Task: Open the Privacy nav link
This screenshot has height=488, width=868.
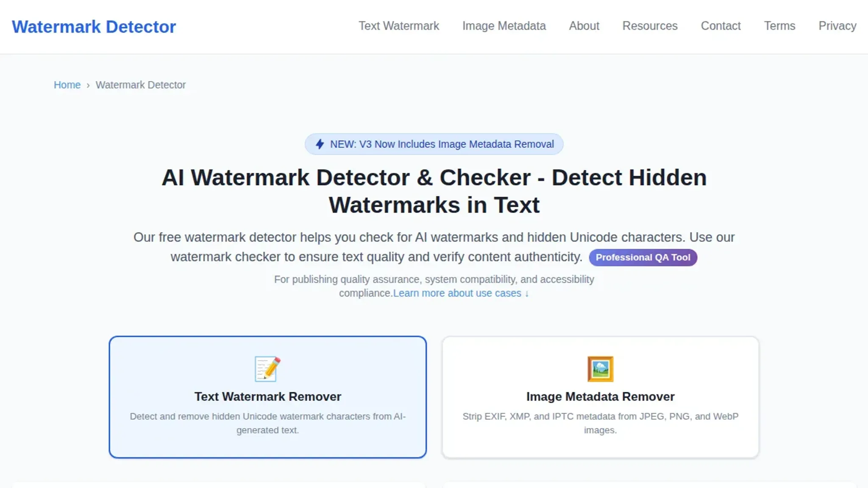Action: pos(837,26)
